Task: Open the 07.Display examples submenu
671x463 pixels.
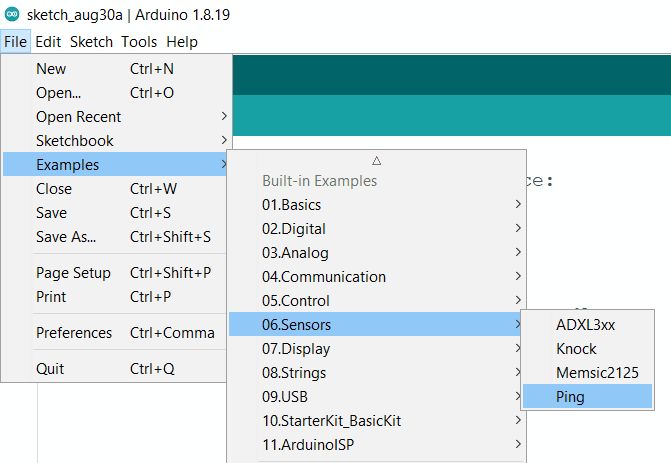Action: (x=296, y=349)
